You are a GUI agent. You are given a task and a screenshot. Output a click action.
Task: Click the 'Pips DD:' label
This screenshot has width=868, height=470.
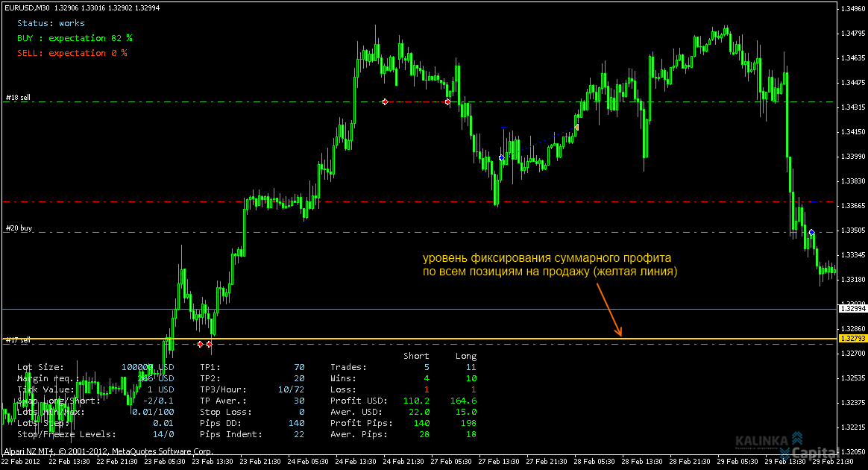[x=221, y=423]
